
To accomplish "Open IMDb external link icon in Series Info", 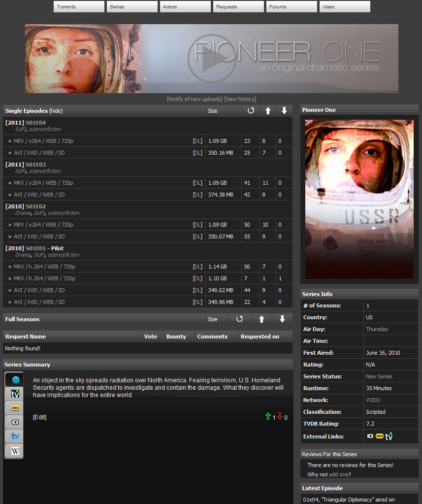I will [380, 436].
